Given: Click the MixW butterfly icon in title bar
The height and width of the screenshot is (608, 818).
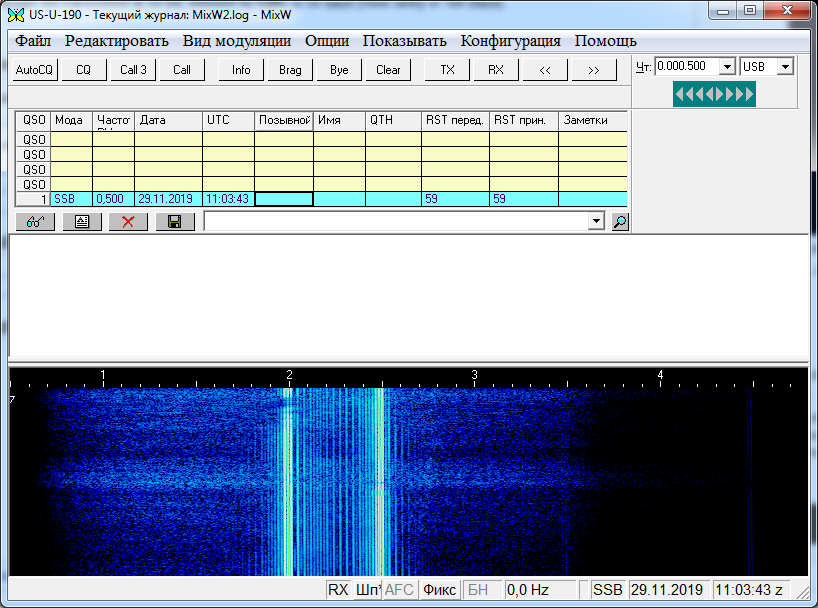Looking at the screenshot, I should pyautogui.click(x=16, y=15).
